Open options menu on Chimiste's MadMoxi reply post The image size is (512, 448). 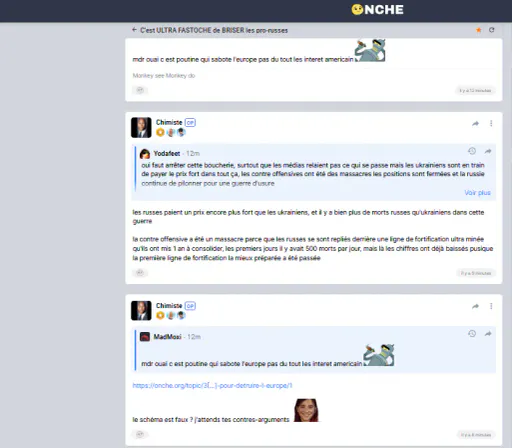click(491, 306)
